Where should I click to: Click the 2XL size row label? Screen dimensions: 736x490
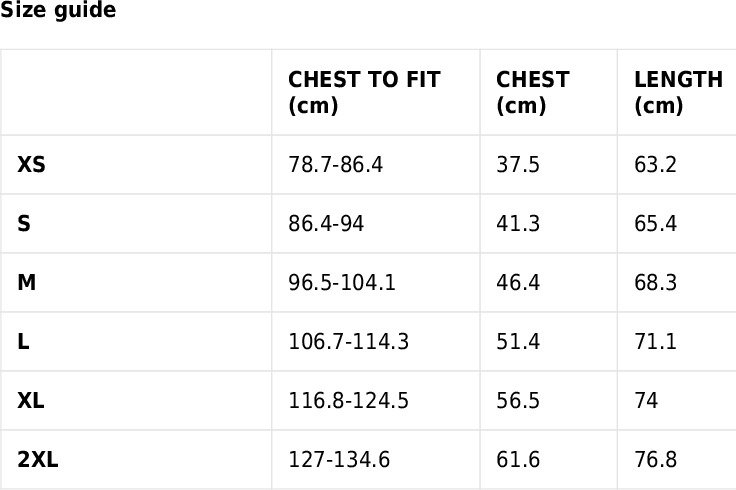[38, 459]
